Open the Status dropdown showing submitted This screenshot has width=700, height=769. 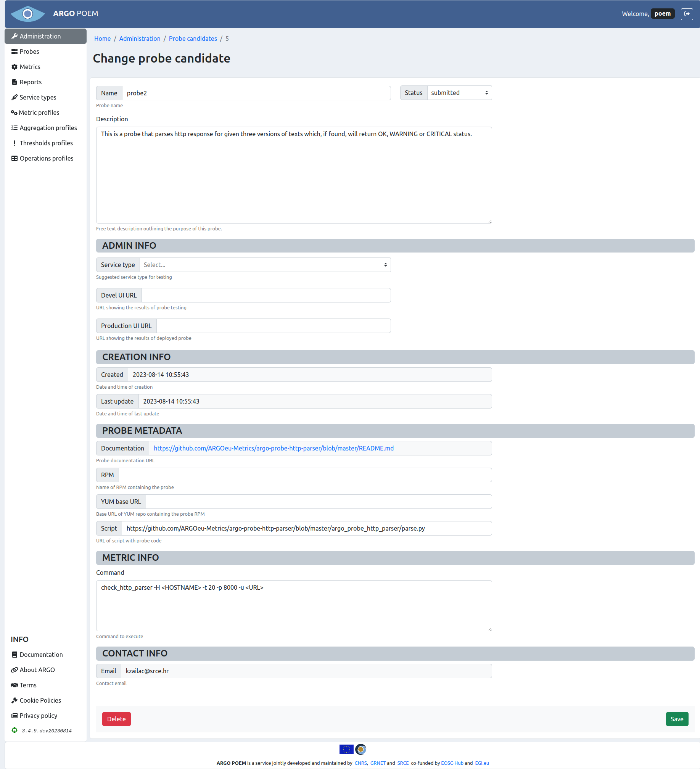click(459, 93)
